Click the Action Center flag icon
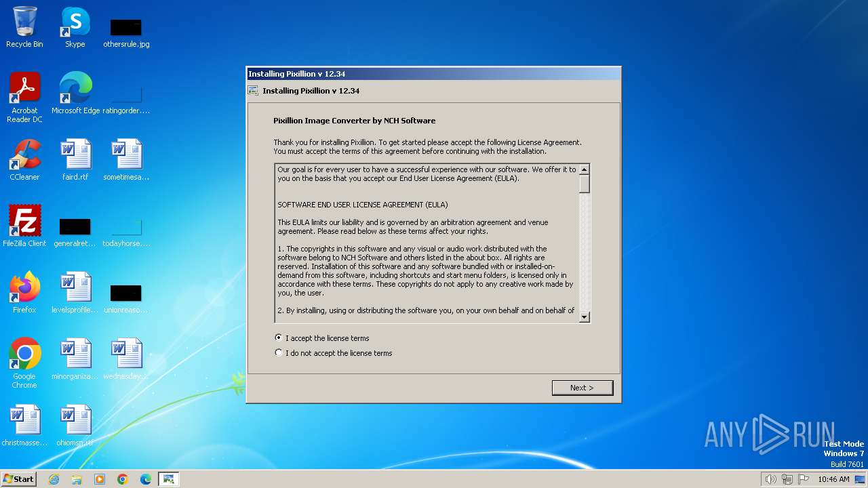Viewport: 868px width, 488px height. [804, 479]
